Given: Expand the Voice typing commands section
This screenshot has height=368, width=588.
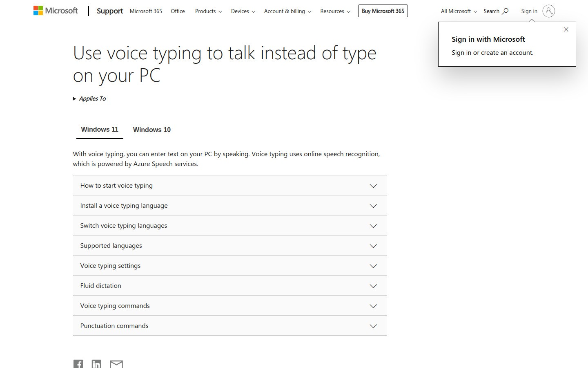Looking at the screenshot, I should coord(229,305).
